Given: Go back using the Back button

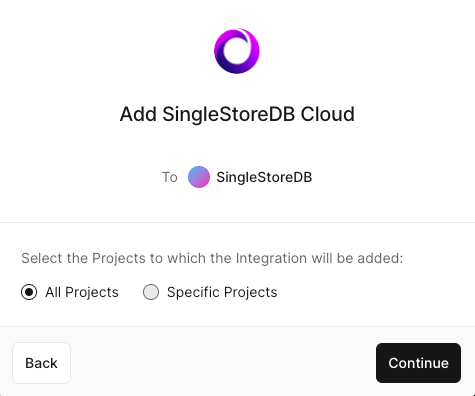Looking at the screenshot, I should click(x=42, y=363).
